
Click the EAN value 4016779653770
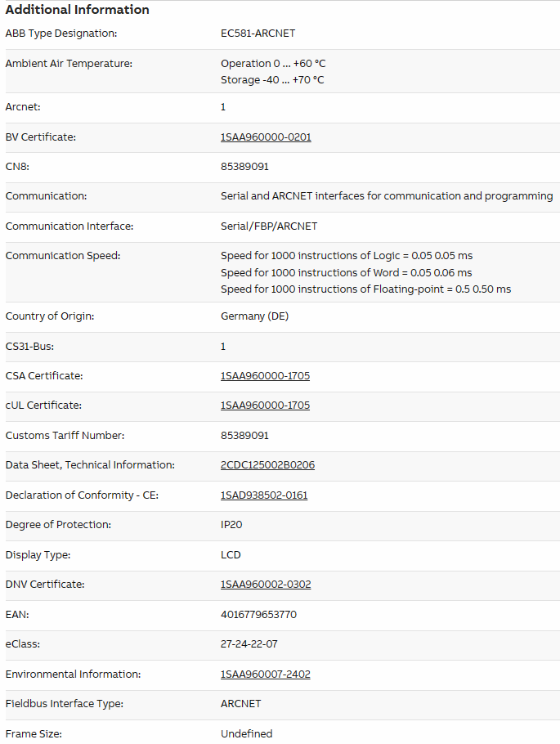[258, 615]
